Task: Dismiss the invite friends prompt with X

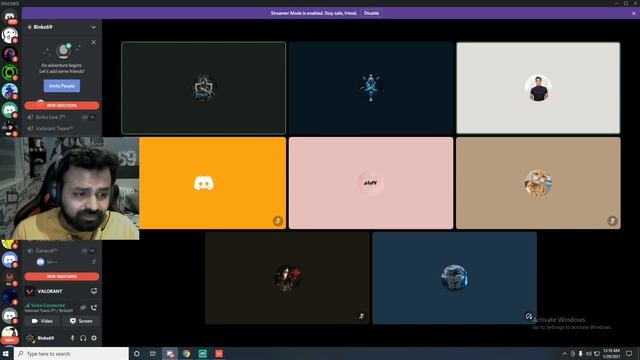Action: (93, 42)
